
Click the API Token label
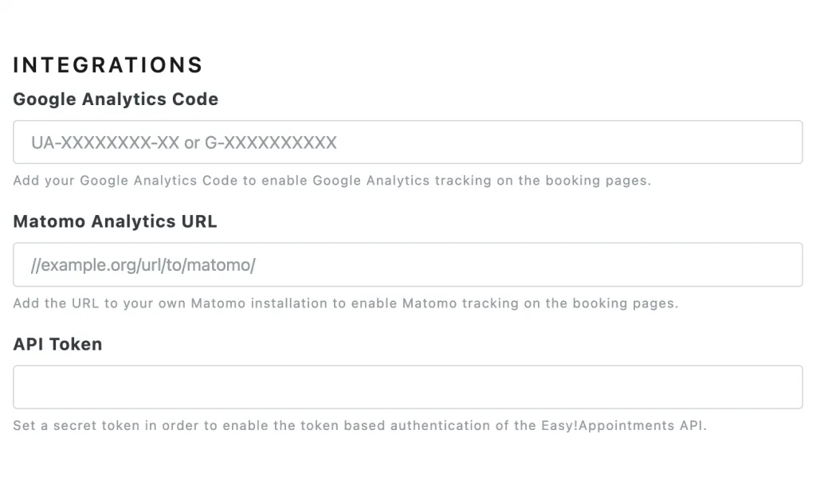click(x=57, y=344)
